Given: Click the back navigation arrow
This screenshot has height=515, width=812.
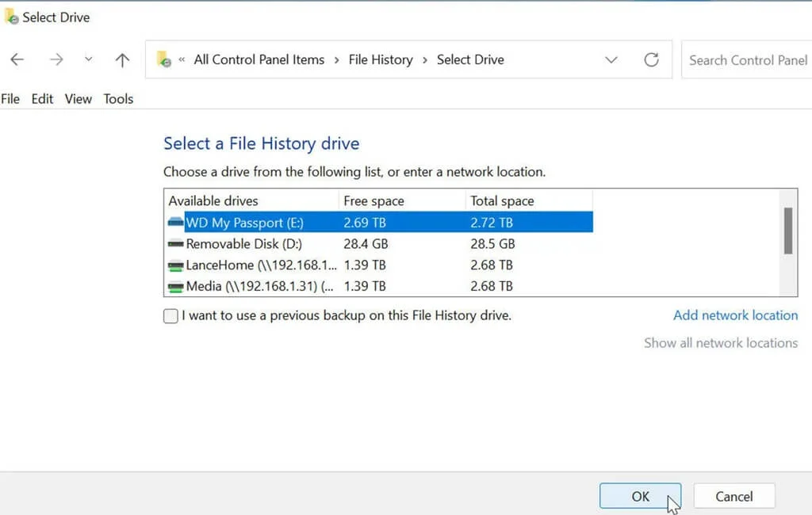Looking at the screenshot, I should [x=17, y=59].
